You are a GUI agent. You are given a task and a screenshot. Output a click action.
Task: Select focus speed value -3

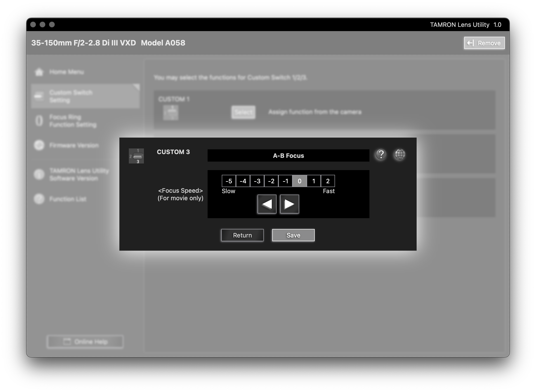[x=257, y=181]
